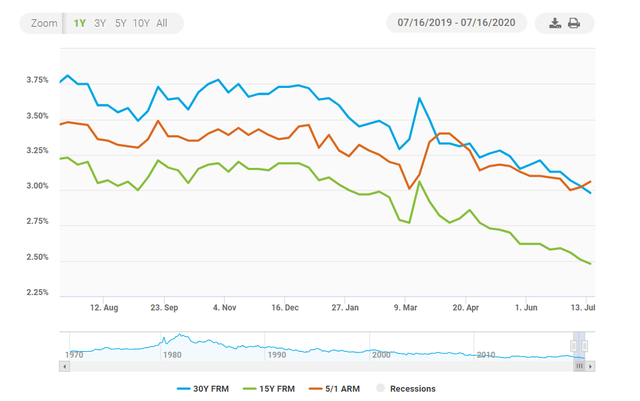Click the navigator scrollbar right arrow

(x=589, y=367)
